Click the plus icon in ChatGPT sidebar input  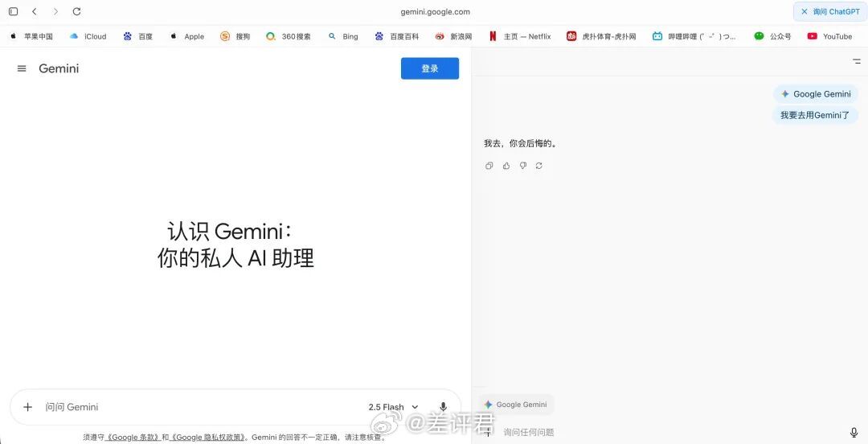(488, 433)
